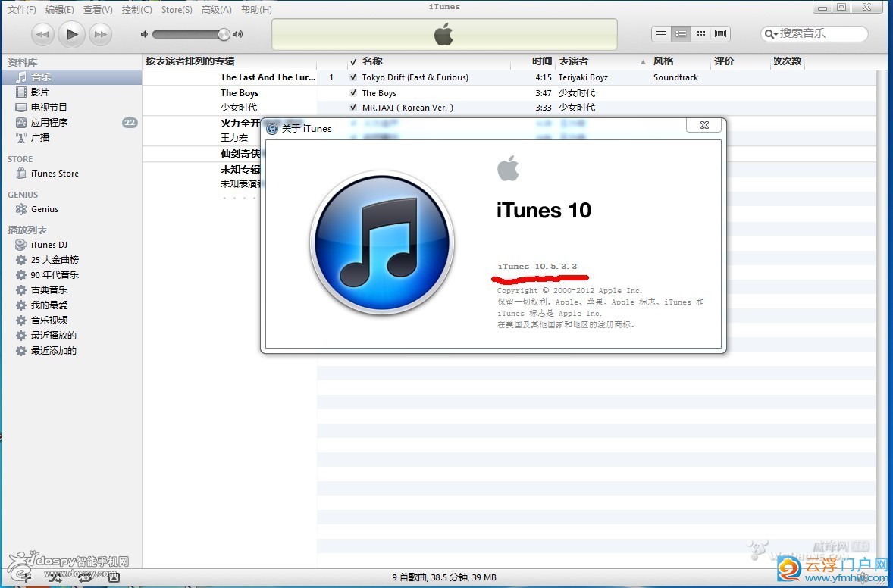
Task: Select MR.TAXI ( Korean Ver. ) song
Action: pos(408,108)
